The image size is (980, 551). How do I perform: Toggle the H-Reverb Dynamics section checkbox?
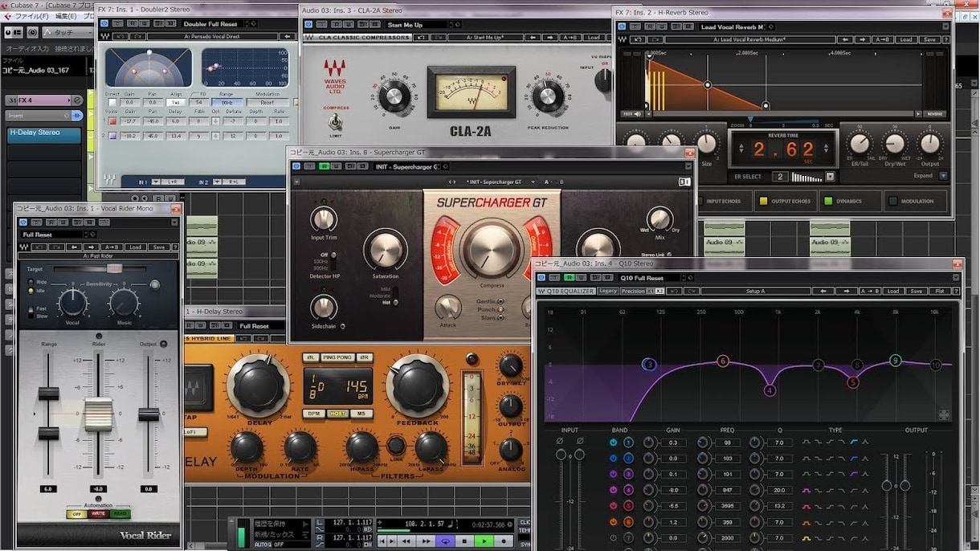[828, 201]
